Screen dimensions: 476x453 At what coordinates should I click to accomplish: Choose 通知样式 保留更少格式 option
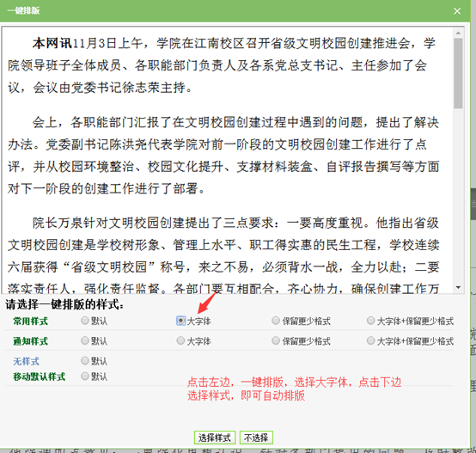276,340
